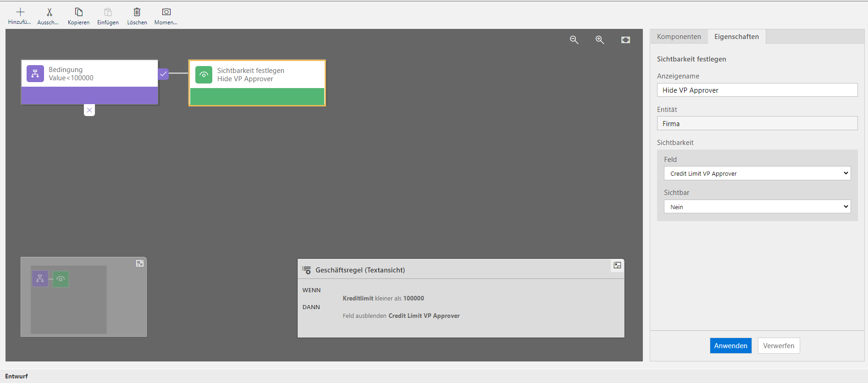This screenshot has height=383, width=868.
Task: Collapse the minimap panel
Action: [140, 263]
